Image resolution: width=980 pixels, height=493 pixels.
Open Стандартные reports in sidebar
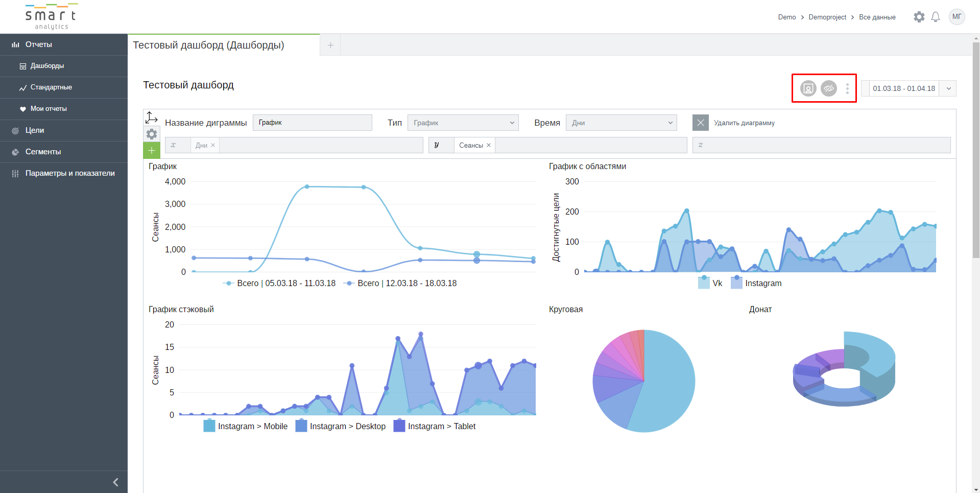click(64, 87)
